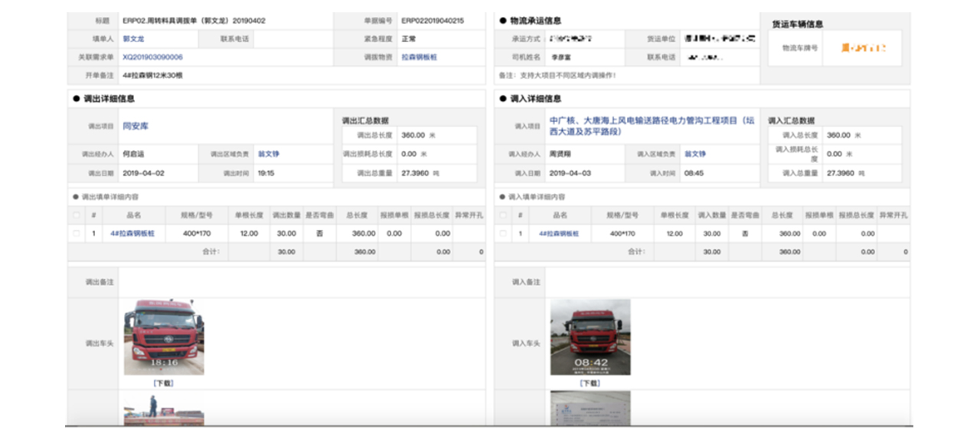Click the 品名 column header in 调出 table
The width and height of the screenshot is (980, 443).
133,215
